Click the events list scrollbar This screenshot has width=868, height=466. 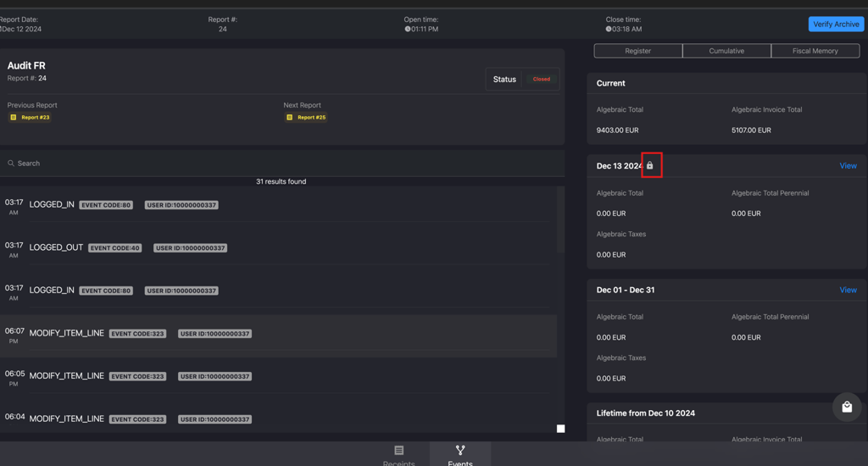561,219
